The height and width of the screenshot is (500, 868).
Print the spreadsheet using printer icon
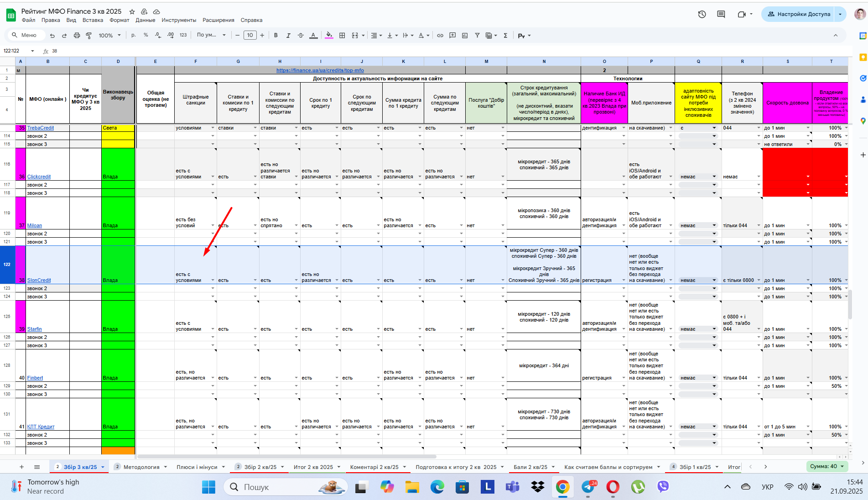(x=77, y=36)
